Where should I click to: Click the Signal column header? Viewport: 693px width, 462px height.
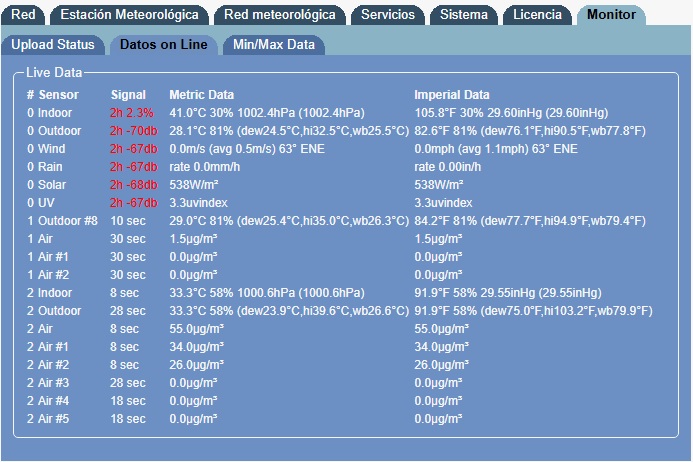pos(128,95)
